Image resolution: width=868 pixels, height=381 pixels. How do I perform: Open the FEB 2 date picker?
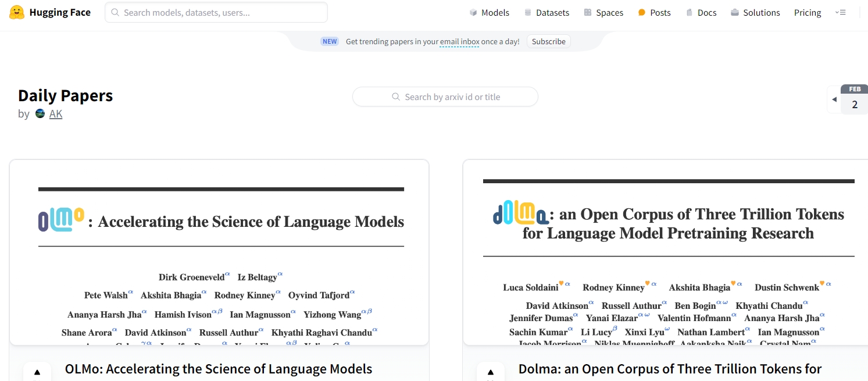[854, 100]
